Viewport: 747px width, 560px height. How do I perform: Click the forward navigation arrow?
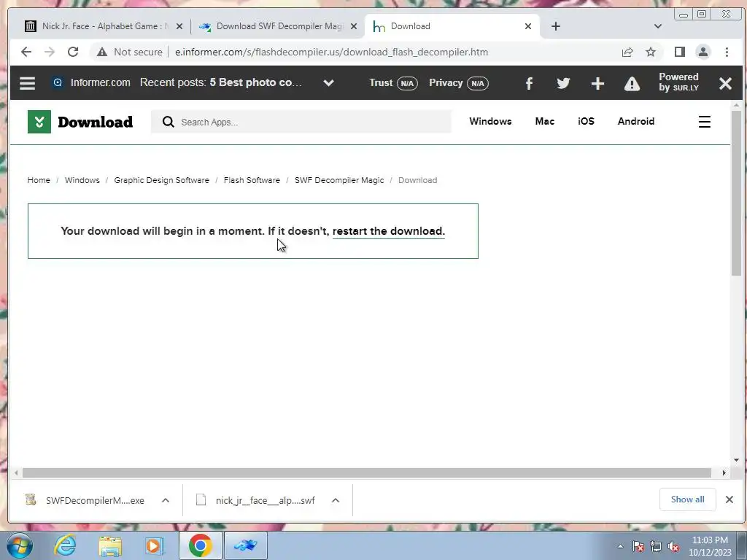click(x=50, y=52)
